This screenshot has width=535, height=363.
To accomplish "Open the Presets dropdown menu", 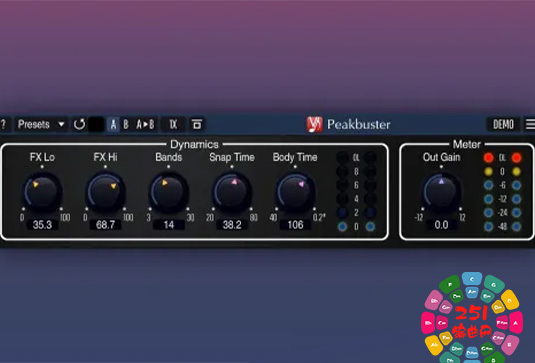I will 41,124.
